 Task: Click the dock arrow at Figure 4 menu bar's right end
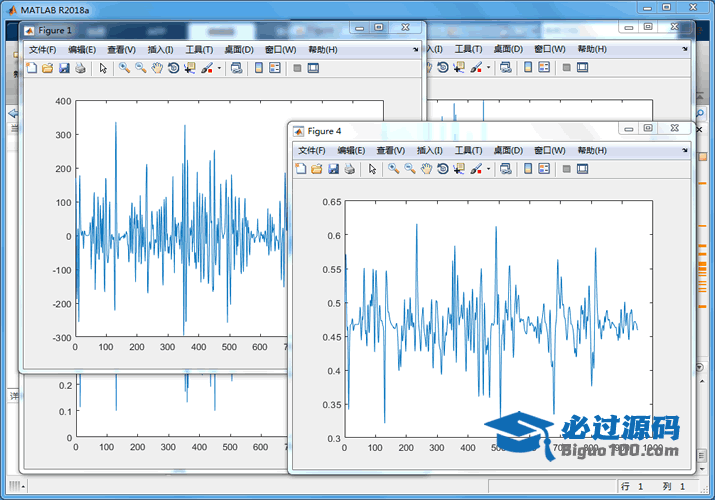[x=684, y=149]
